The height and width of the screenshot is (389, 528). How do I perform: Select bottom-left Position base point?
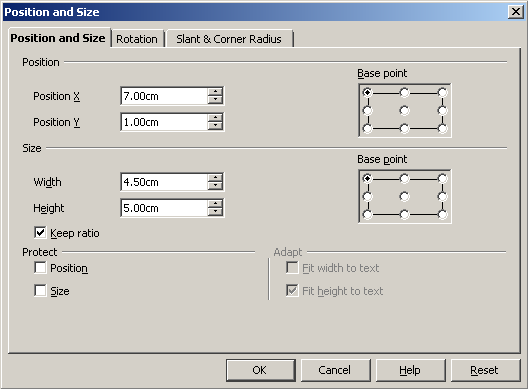pos(367,128)
